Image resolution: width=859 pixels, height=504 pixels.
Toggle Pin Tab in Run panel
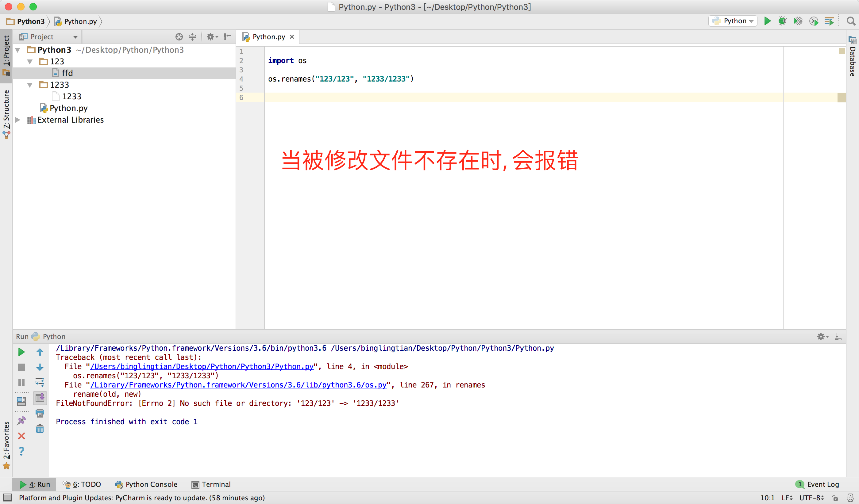(21, 421)
